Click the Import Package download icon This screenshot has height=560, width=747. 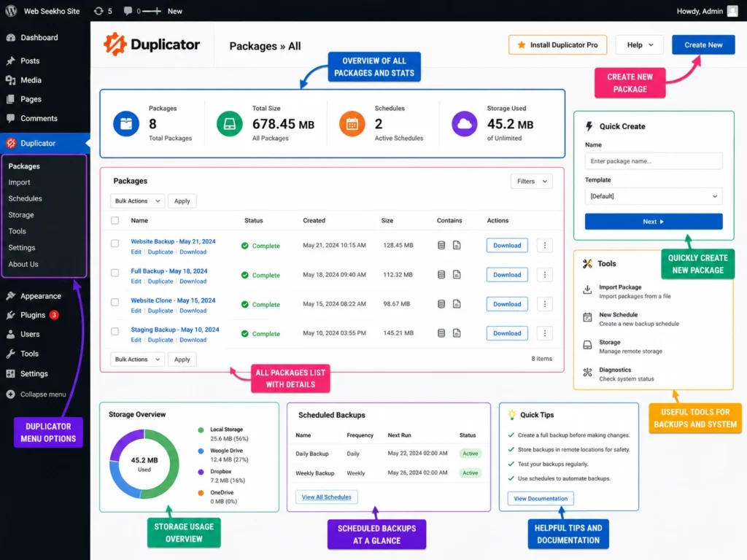click(x=587, y=289)
